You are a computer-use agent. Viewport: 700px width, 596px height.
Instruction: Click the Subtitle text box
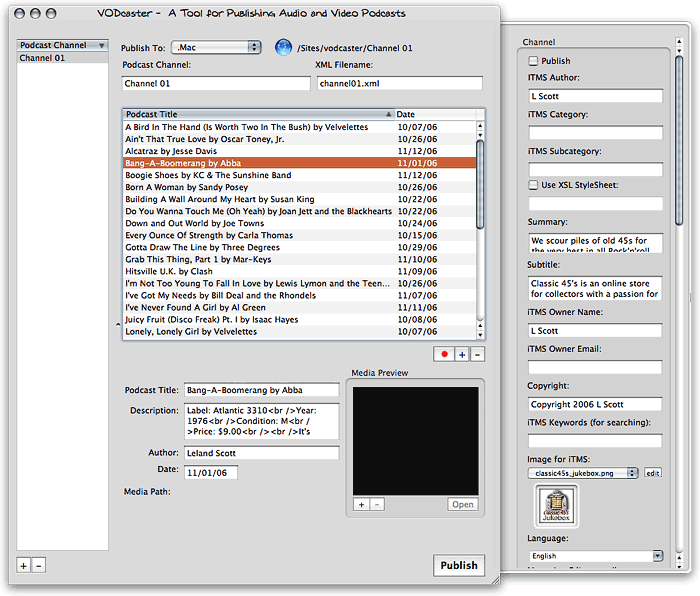[x=595, y=288]
